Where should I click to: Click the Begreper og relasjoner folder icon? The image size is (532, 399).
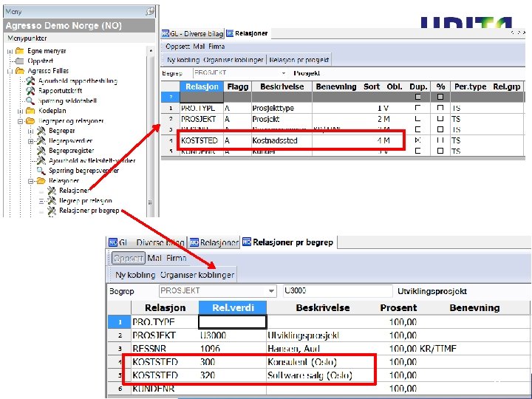30,120
